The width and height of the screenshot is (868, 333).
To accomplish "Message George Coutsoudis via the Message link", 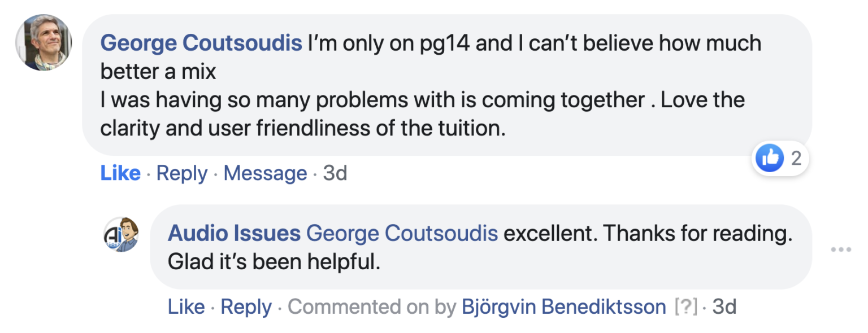I will coord(265,173).
